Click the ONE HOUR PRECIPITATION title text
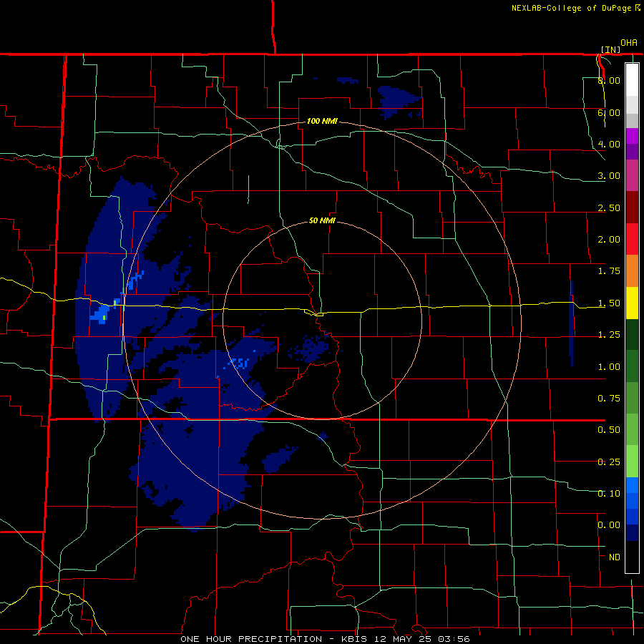This screenshot has height=644, width=644. (251, 639)
